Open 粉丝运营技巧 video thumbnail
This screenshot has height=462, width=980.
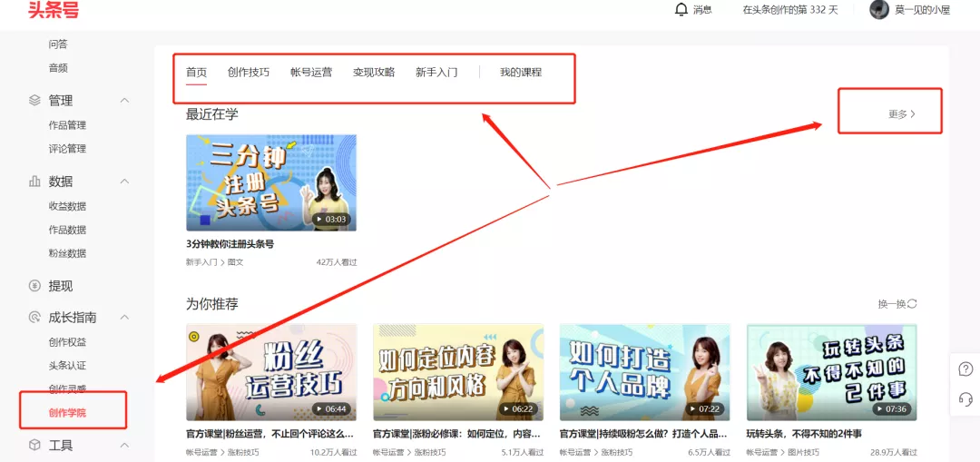[271, 372]
